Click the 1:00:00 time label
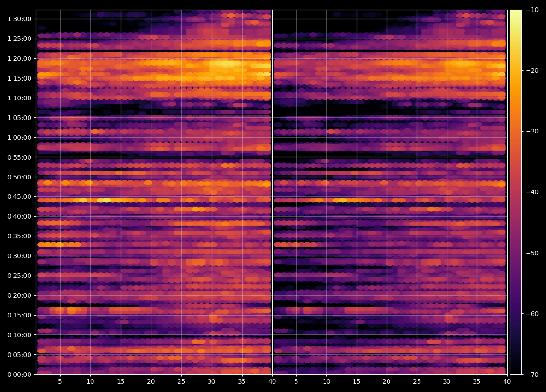546x392 pixels. (19, 138)
